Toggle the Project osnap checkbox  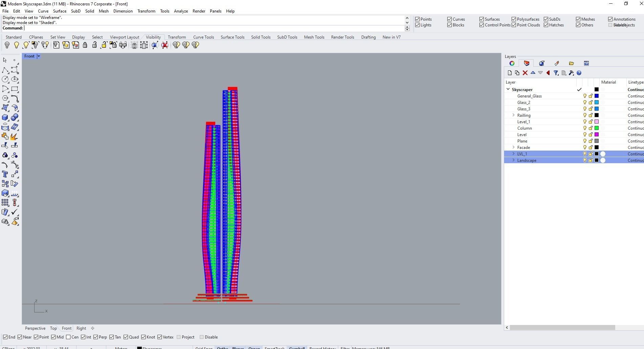tap(179, 337)
